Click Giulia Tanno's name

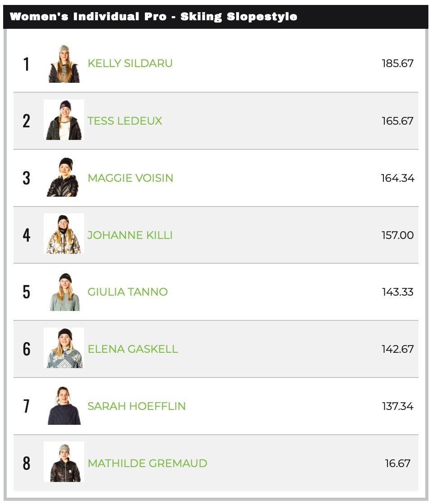(x=127, y=292)
